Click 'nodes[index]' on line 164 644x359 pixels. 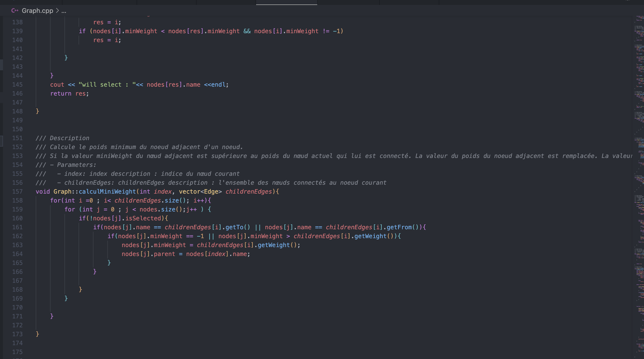point(207,254)
